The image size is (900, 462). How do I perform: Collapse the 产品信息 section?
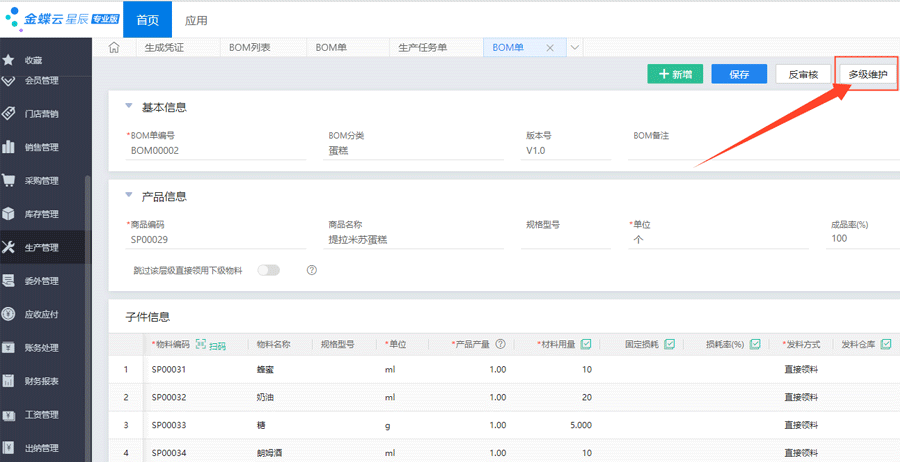129,196
